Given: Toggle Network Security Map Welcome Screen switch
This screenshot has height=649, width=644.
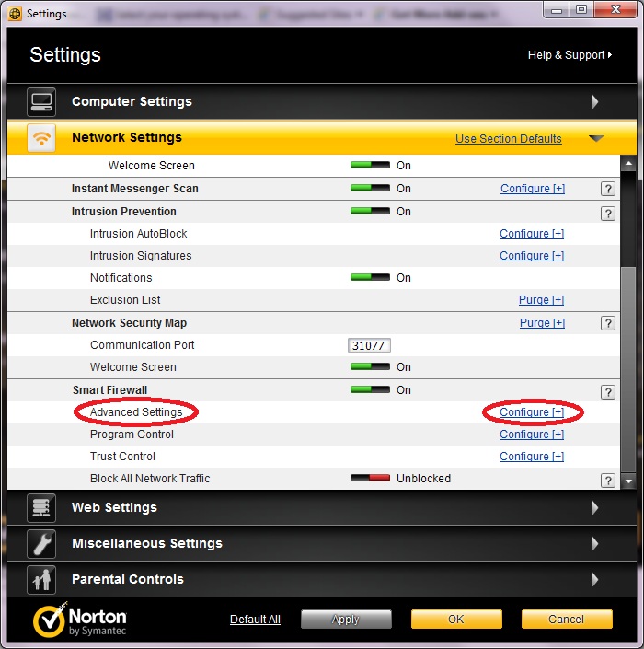Looking at the screenshot, I should point(370,366).
